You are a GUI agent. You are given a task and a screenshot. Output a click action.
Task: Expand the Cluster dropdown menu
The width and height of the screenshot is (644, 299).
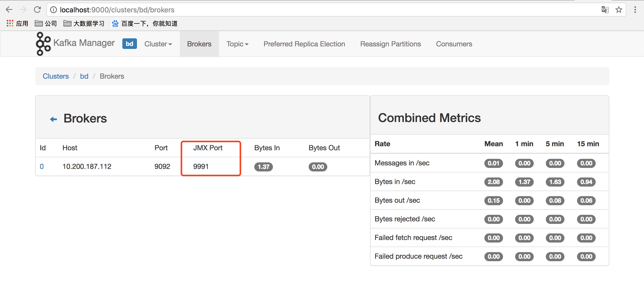click(x=158, y=44)
